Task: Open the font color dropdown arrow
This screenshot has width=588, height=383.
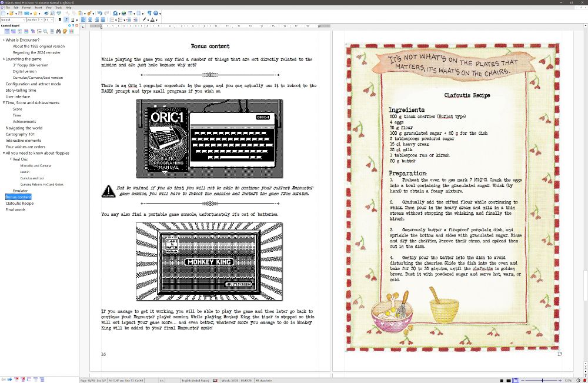Action: point(156,20)
